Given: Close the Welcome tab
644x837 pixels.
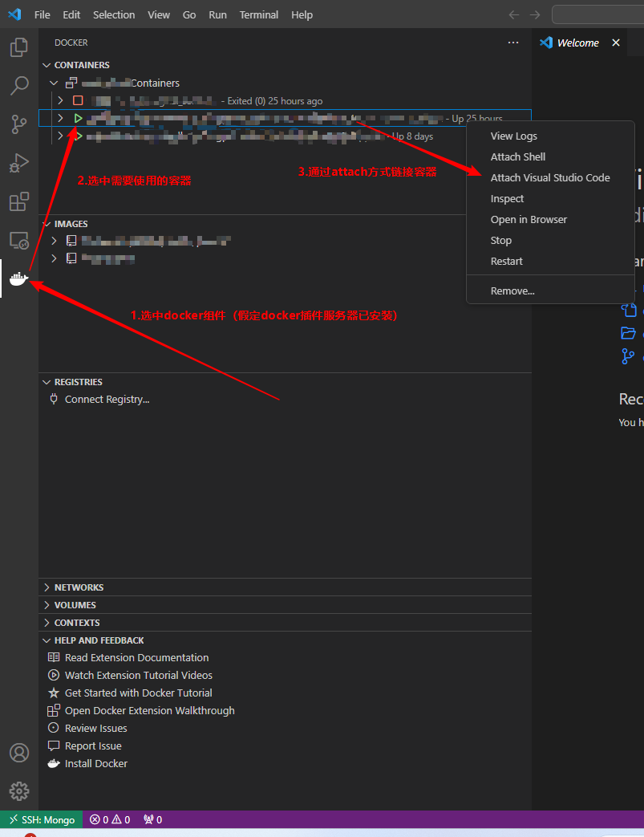Looking at the screenshot, I should click(616, 43).
